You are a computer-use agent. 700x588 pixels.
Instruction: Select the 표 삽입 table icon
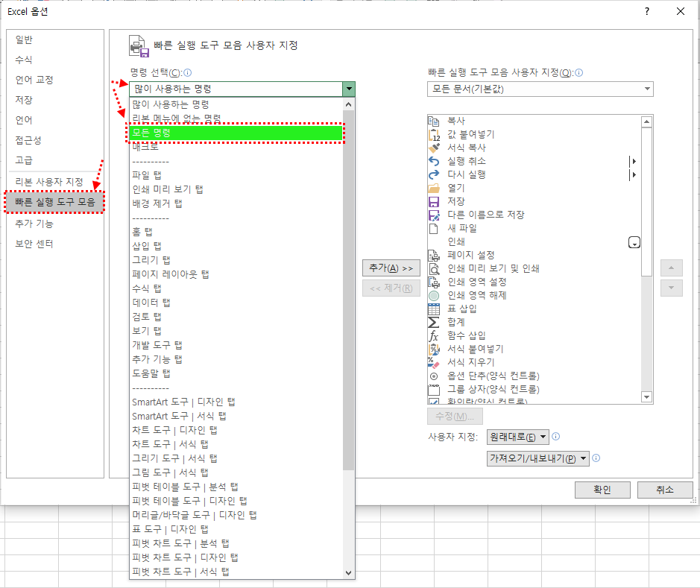(x=433, y=309)
